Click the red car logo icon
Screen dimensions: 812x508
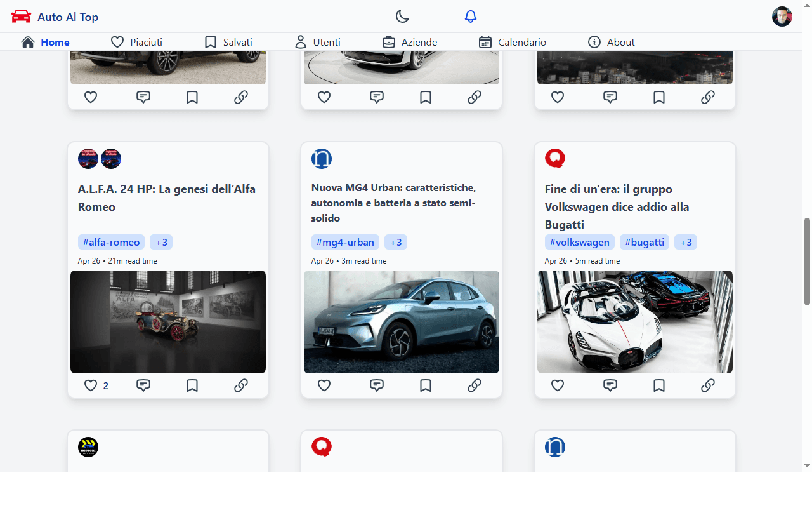coord(21,17)
